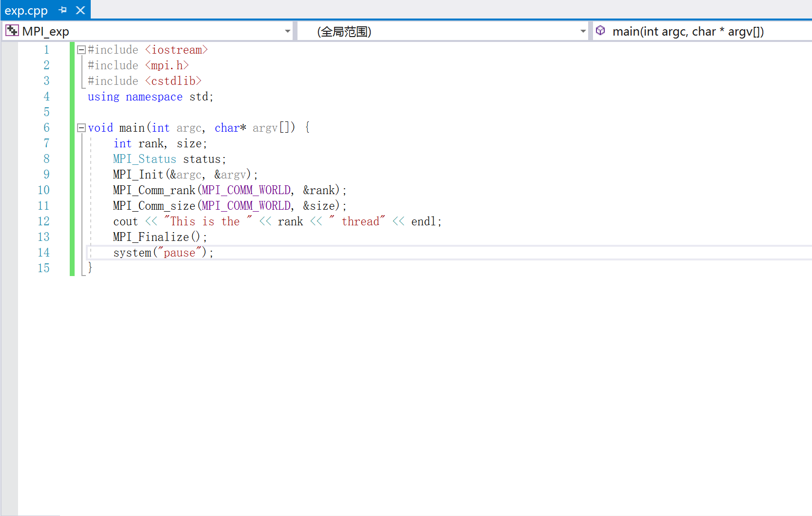Click the main function member icon
The image size is (812, 516).
pos(601,31)
